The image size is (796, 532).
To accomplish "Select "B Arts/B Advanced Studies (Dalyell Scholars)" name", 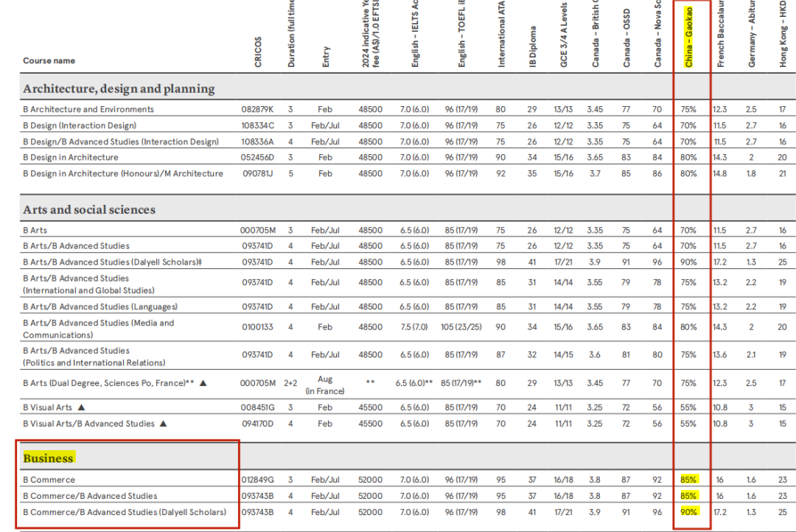I will (x=112, y=262).
